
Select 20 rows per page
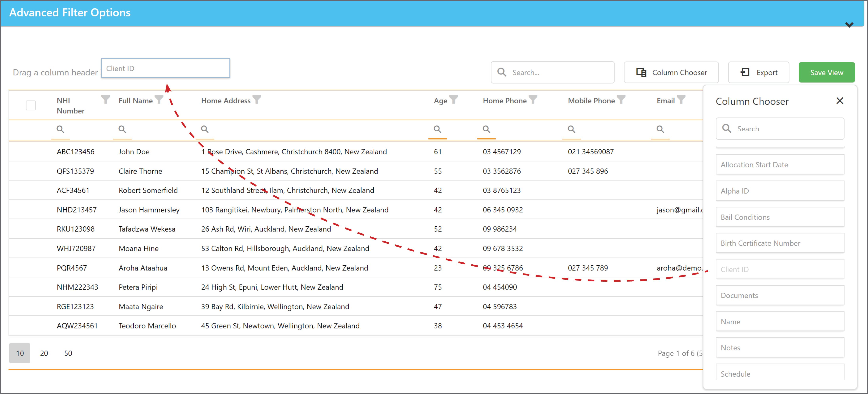[44, 353]
